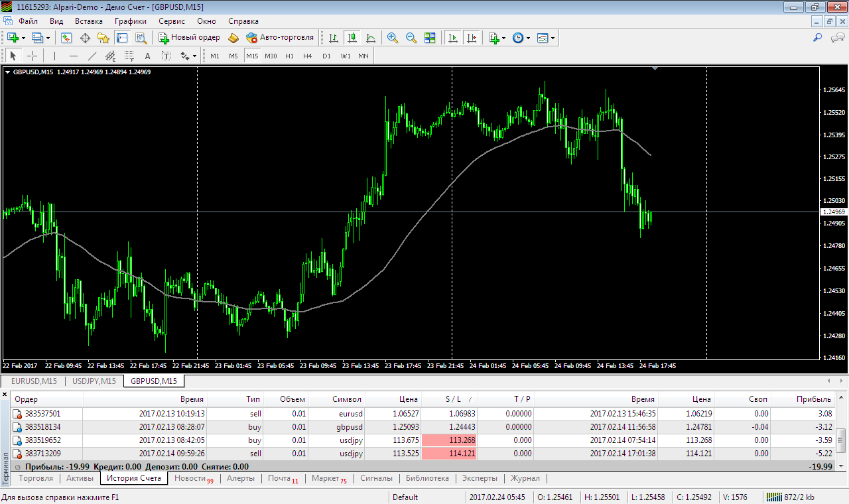Open the Indicators dropdown arrow
The width and height of the screenshot is (849, 504).
505,38
